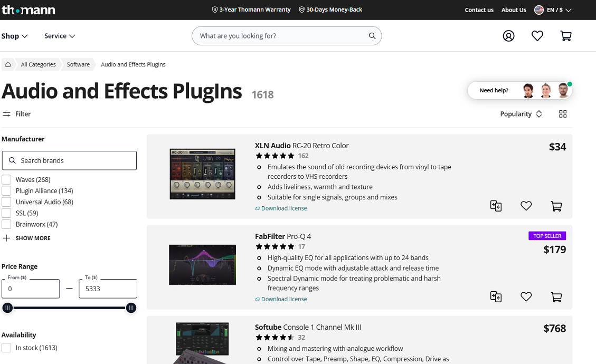This screenshot has width=596, height=364.
Task: Open the Popularity sort dropdown
Action: click(521, 113)
